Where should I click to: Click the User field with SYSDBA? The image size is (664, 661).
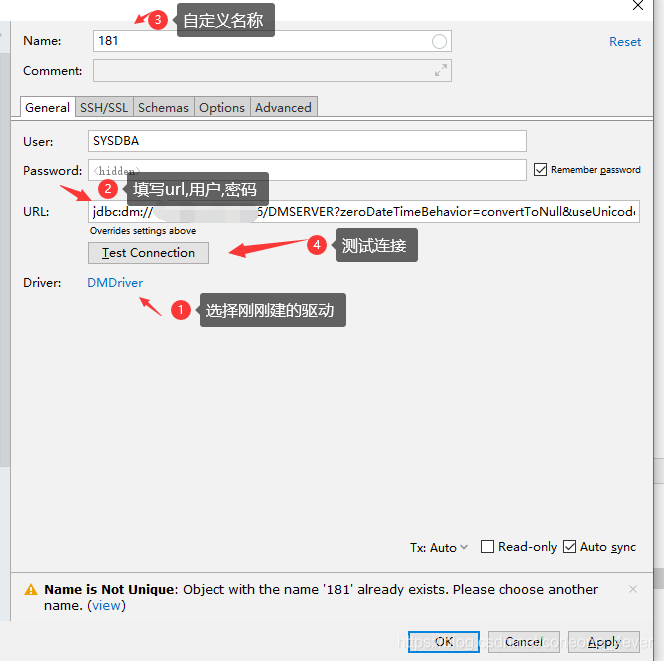tap(307, 141)
